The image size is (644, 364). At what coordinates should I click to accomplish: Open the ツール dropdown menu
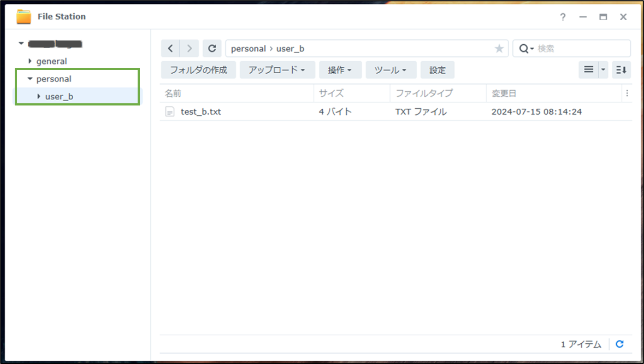tap(391, 70)
